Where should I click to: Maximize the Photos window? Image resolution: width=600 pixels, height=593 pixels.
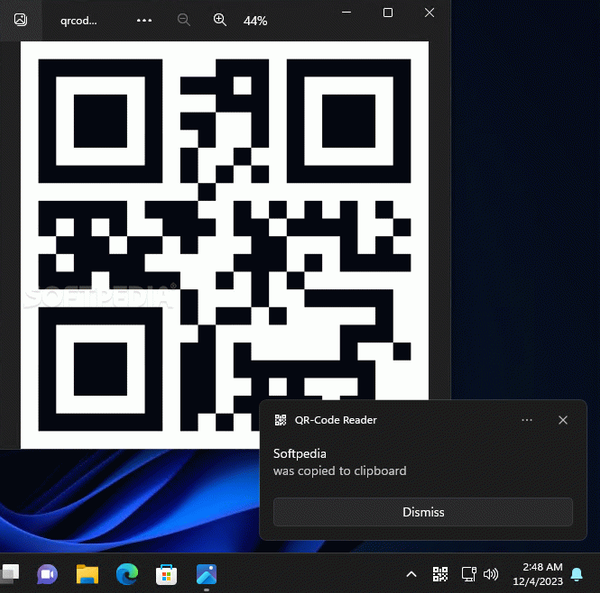pos(388,13)
